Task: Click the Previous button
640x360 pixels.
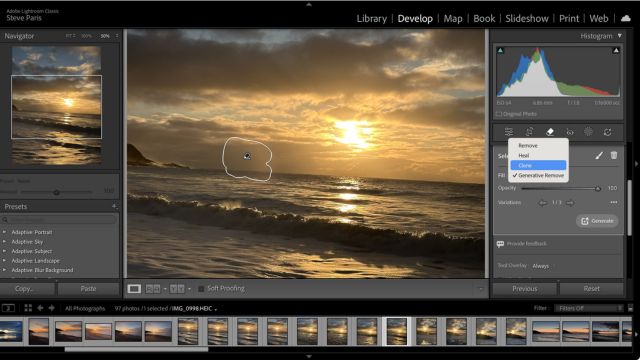Action: point(525,289)
